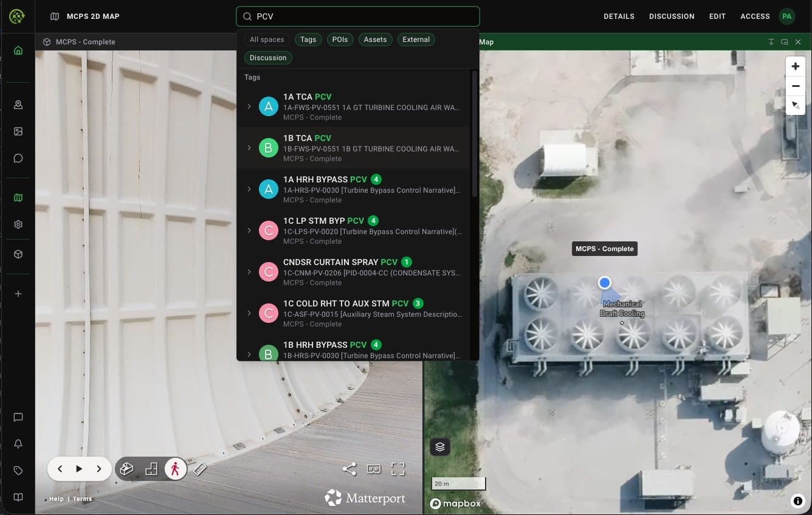Open VR headset mode
This screenshot has width=812, height=515.
[374, 469]
